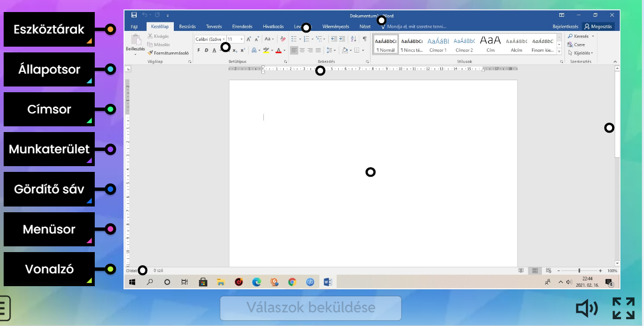644x326 pixels.
Task: Open the Tervezés ribbon tab
Action: 214,26
